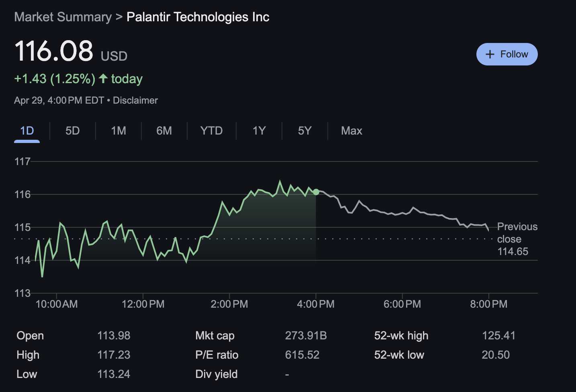This screenshot has width=576, height=392.
Task: Click the Mkt cap label
Action: coord(215,336)
